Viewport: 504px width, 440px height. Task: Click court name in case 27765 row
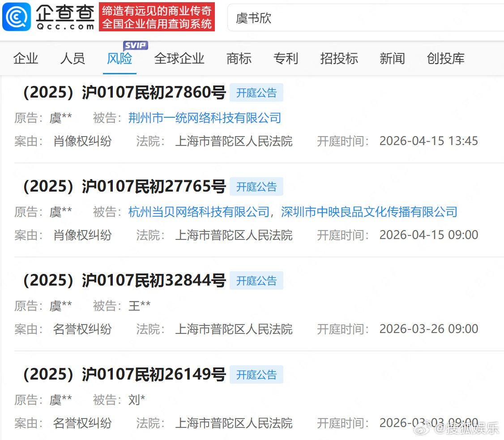coord(234,235)
